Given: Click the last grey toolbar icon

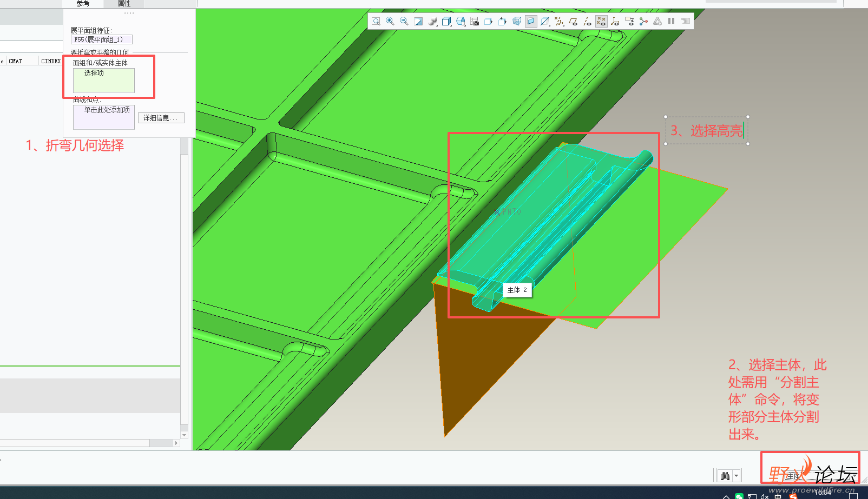Looking at the screenshot, I should (x=686, y=21).
